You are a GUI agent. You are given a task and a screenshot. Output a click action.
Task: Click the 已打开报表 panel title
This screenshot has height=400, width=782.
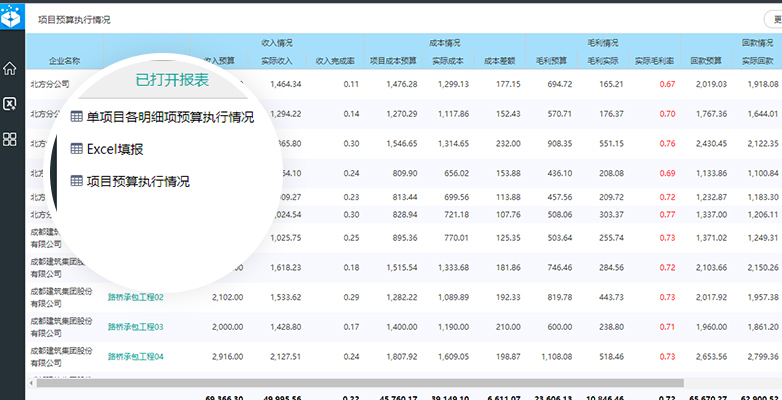(172, 80)
